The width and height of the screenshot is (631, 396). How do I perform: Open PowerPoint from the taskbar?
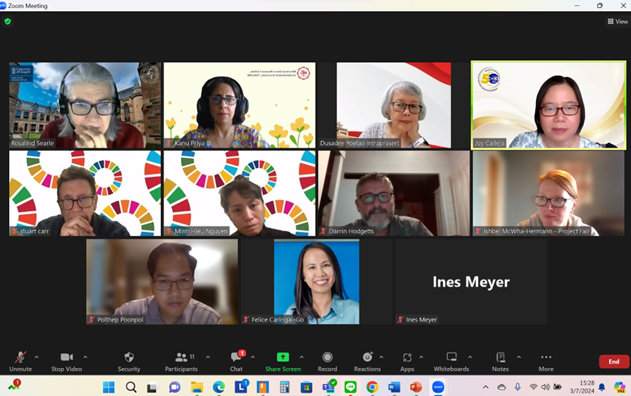(x=416, y=387)
